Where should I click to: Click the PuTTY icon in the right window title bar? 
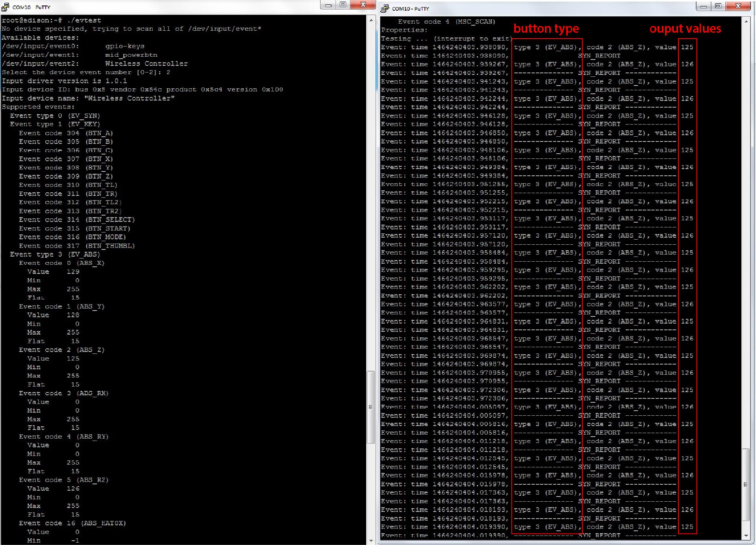point(385,8)
